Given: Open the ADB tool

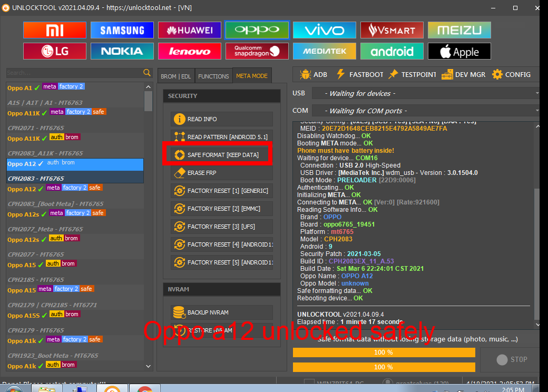Looking at the screenshot, I should tap(314, 74).
